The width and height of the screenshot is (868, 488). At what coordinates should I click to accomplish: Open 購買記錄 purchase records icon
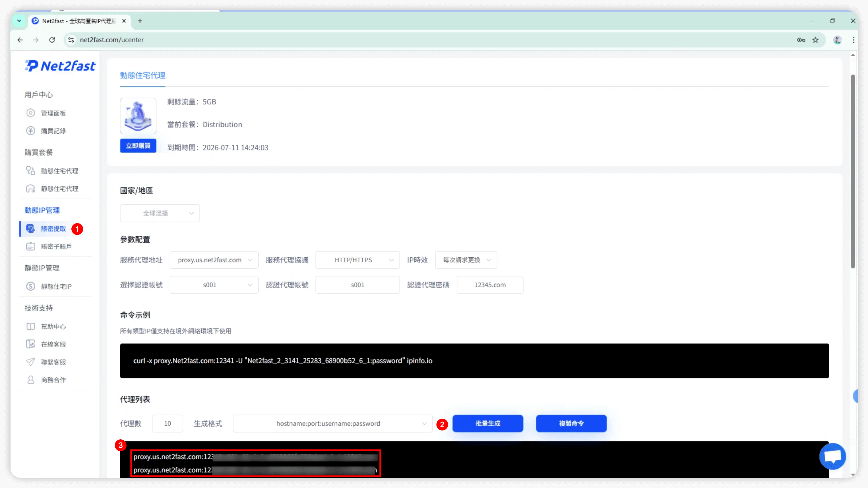click(x=31, y=131)
